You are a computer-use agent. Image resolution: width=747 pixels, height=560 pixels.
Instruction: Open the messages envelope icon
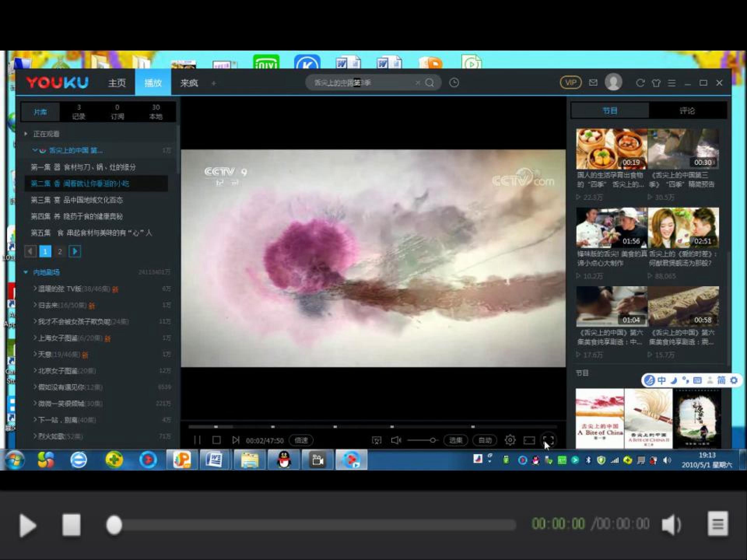point(593,83)
